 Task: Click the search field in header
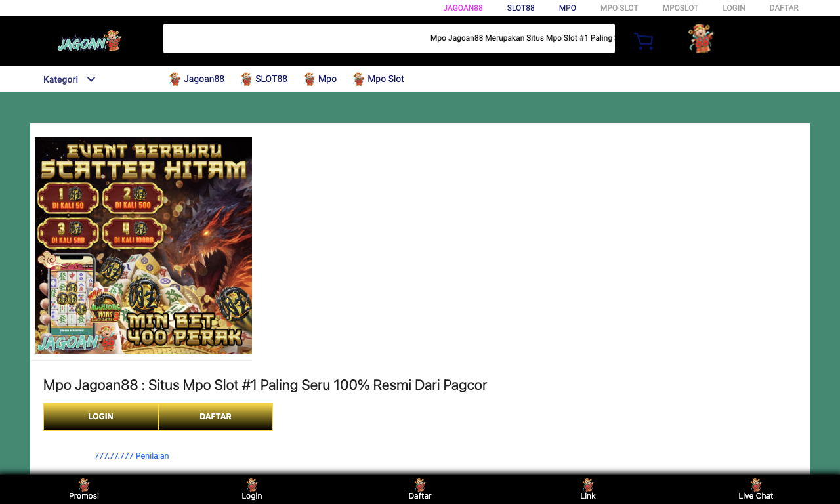389,38
